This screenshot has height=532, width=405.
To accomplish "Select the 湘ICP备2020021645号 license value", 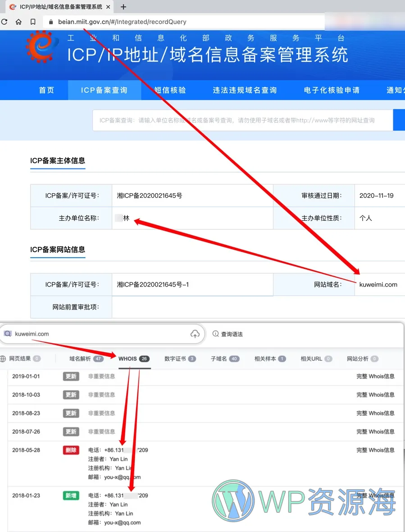I will tap(150, 196).
